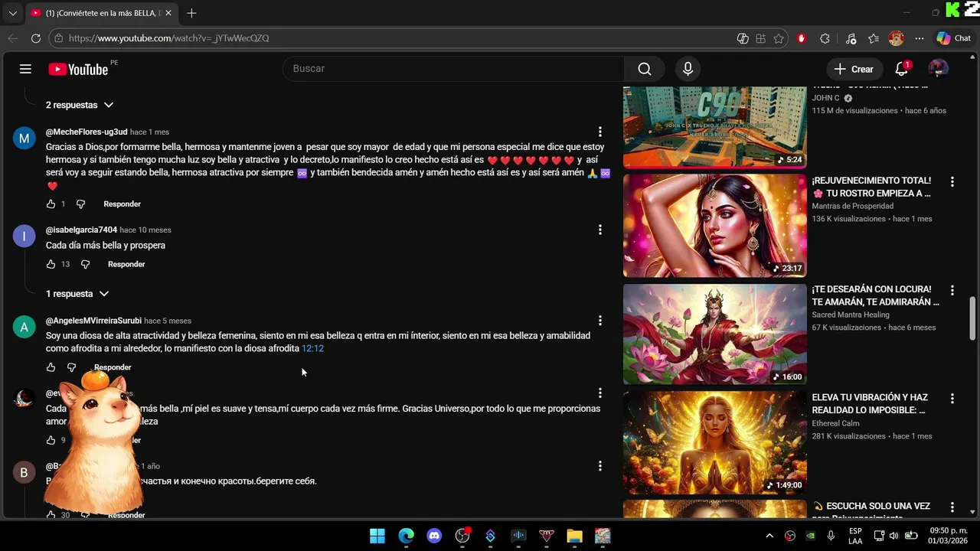The image size is (980, 551).
Task: Open the notifications bell
Action: click(x=902, y=69)
